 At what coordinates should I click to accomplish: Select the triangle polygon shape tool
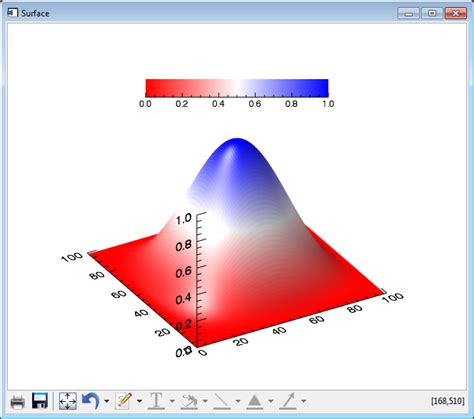click(x=255, y=401)
